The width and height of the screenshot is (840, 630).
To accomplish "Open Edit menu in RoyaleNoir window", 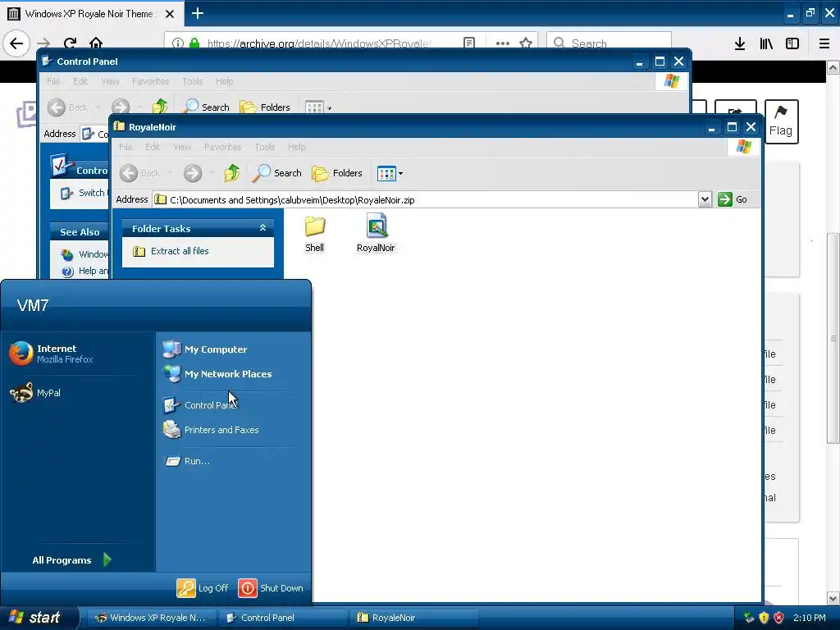I will click(152, 147).
